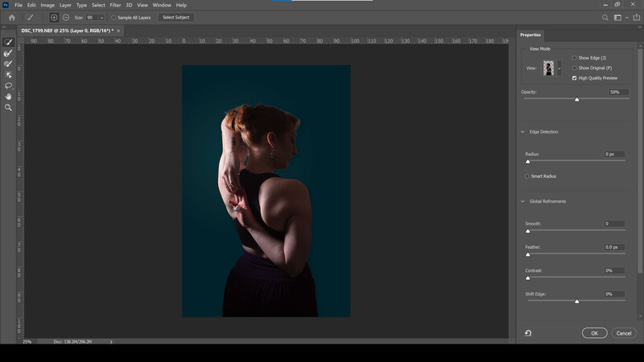The width and height of the screenshot is (644, 362).
Task: Open the Edit menu
Action: 31,5
